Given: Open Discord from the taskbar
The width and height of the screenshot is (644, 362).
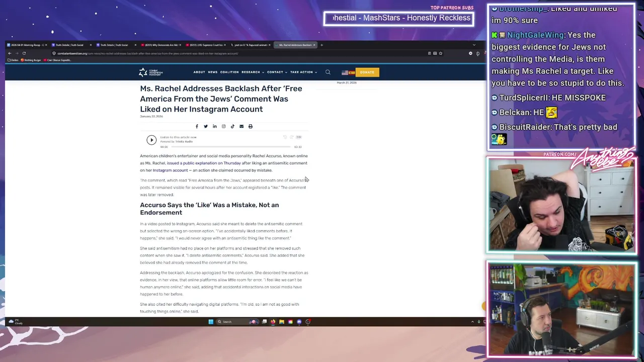Looking at the screenshot, I should click(x=299, y=322).
